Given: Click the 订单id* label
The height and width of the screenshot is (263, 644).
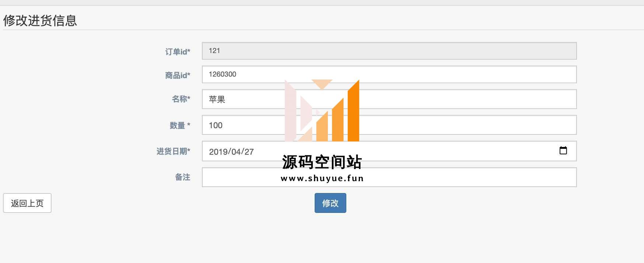Looking at the screenshot, I should [178, 52].
